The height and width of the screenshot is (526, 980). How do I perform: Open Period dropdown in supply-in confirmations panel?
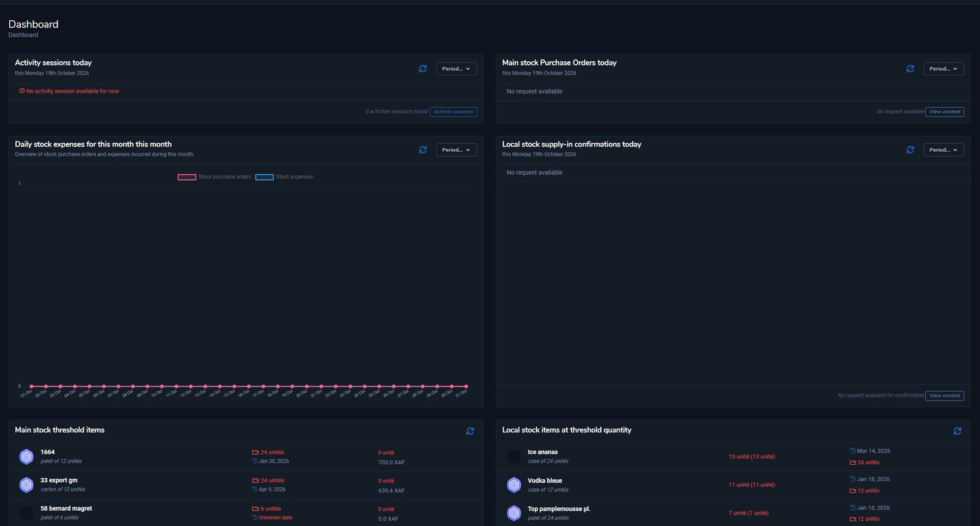pyautogui.click(x=944, y=150)
